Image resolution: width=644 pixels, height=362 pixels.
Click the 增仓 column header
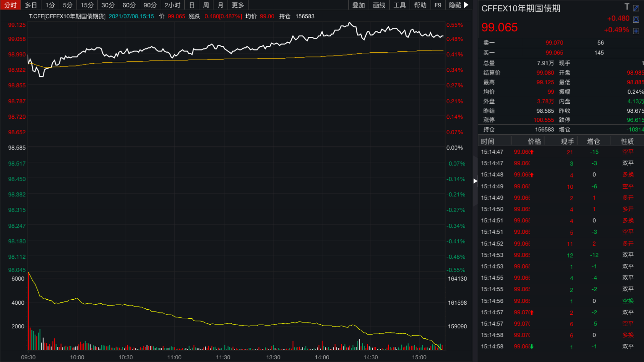point(593,141)
